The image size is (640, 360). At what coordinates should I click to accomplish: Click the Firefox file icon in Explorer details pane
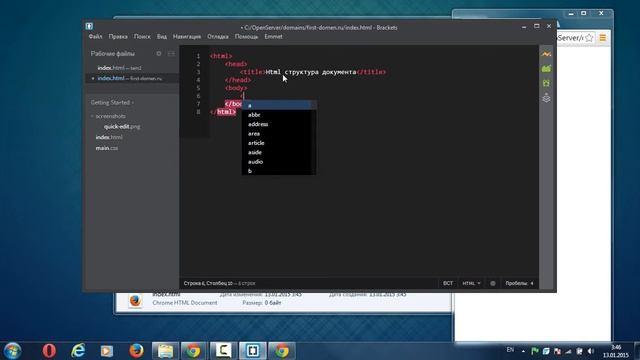[x=135, y=301]
